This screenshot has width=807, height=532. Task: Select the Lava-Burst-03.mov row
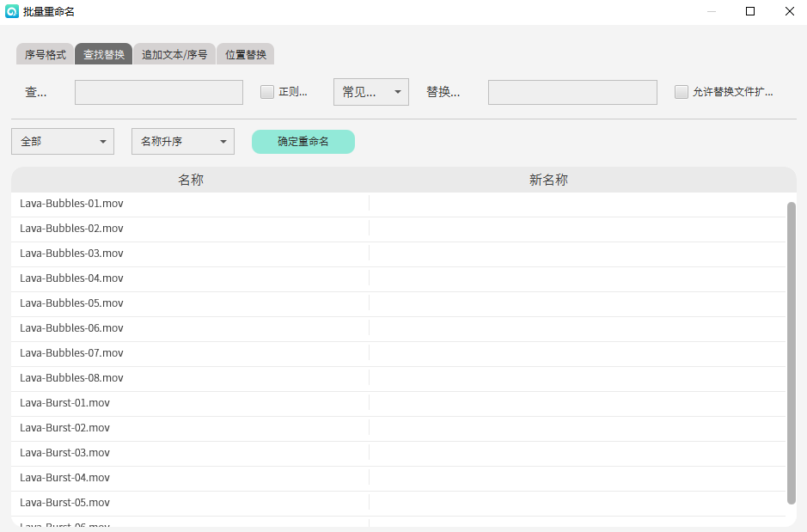coord(399,453)
